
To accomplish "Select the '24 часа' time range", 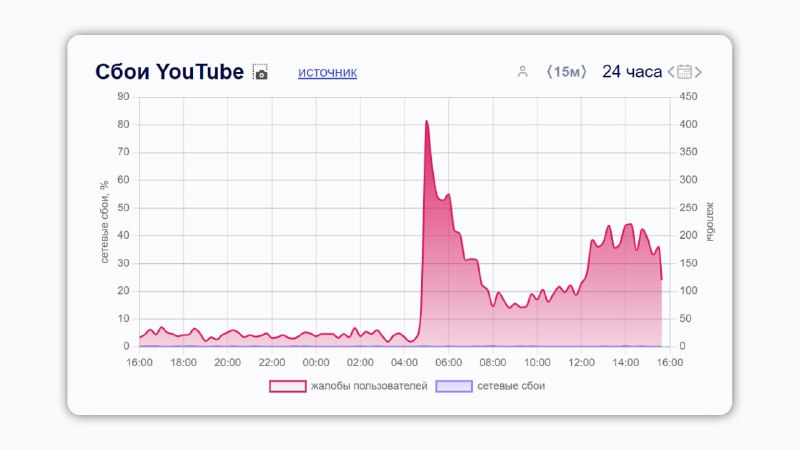I will tap(632, 72).
